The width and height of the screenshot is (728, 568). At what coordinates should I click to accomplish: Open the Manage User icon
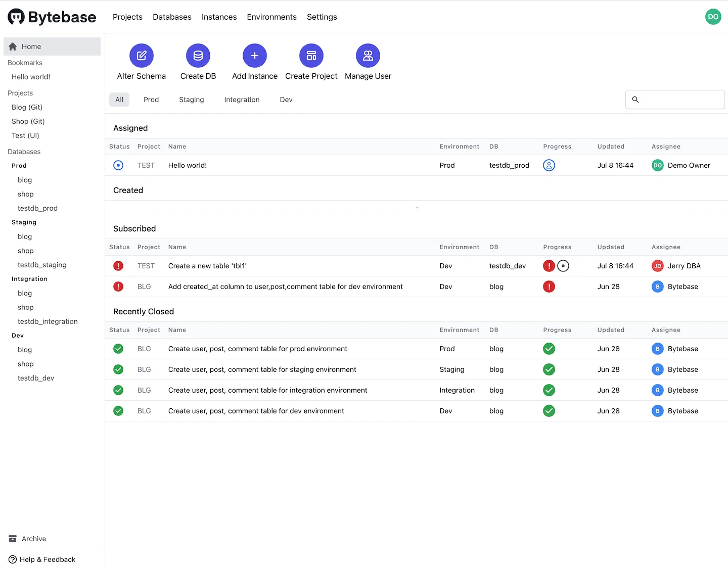368,56
